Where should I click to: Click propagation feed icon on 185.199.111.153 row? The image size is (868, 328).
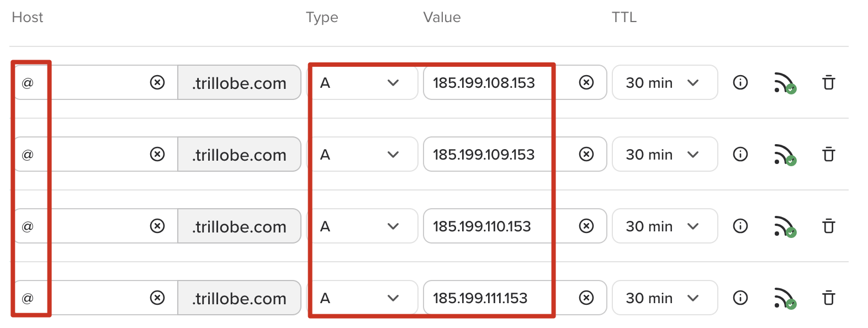[x=784, y=298]
